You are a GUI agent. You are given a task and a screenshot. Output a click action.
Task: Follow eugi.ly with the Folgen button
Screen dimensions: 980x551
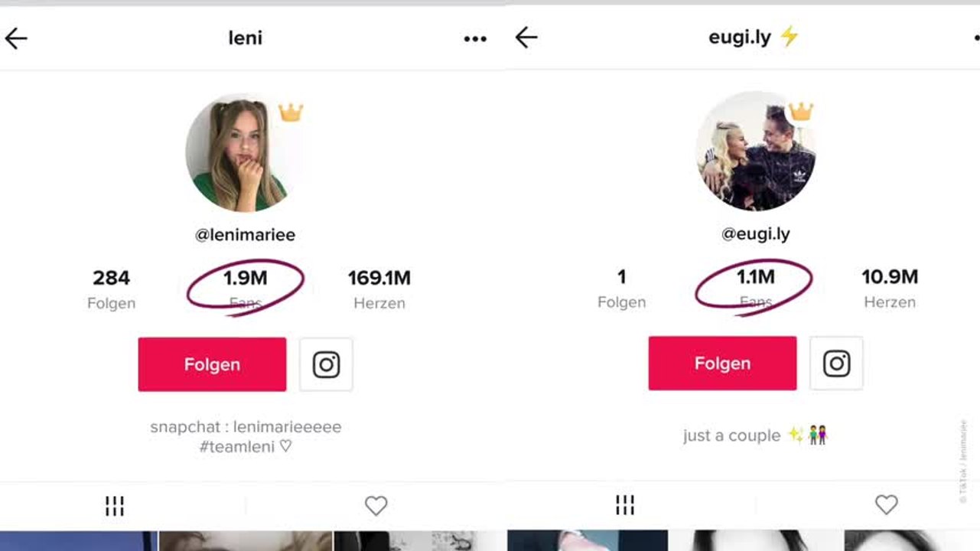pos(722,364)
